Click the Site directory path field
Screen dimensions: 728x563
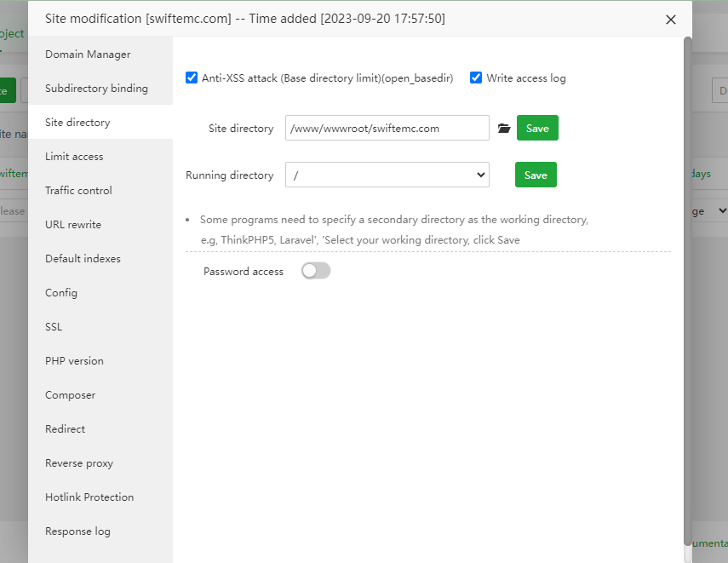(387, 129)
